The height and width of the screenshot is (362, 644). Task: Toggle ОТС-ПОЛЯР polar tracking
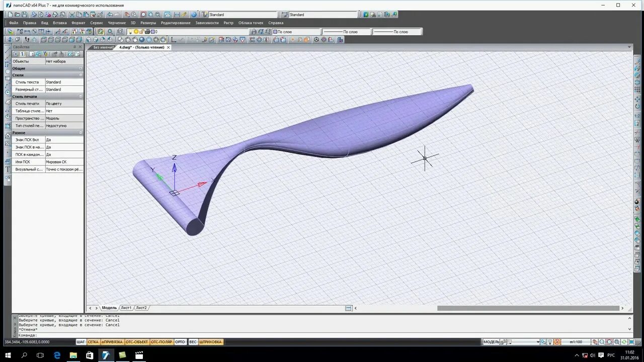pos(162,342)
